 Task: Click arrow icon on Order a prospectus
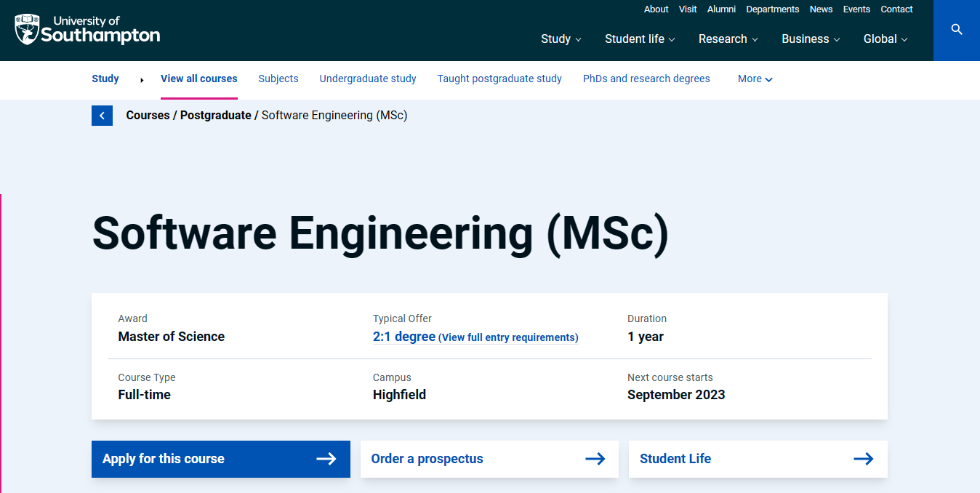click(x=595, y=459)
